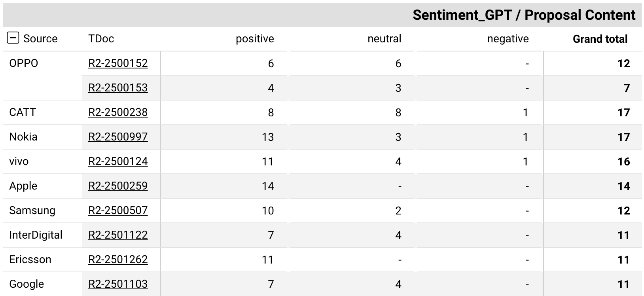This screenshot has height=296, width=644.
Task: Select the positive column header
Action: [255, 39]
